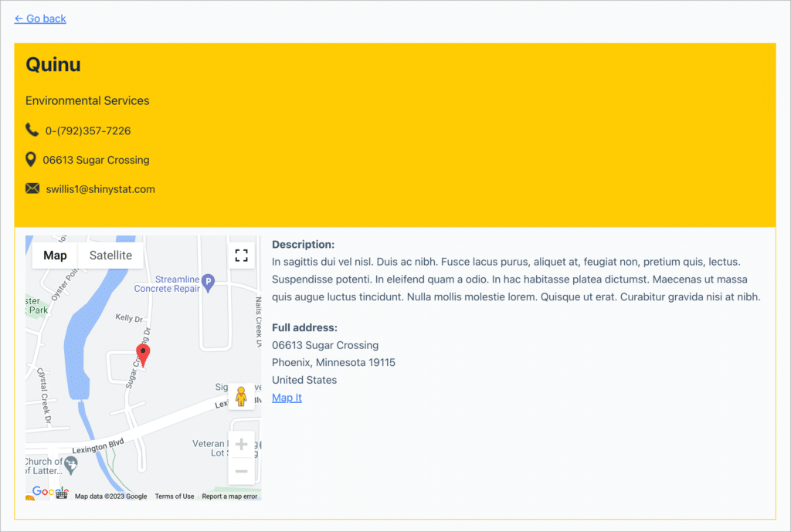The width and height of the screenshot is (791, 532).
Task: Click United States text
Action: [x=304, y=380]
